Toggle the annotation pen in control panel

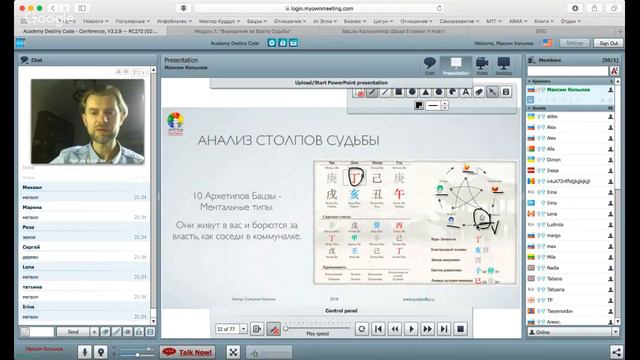click(x=273, y=329)
